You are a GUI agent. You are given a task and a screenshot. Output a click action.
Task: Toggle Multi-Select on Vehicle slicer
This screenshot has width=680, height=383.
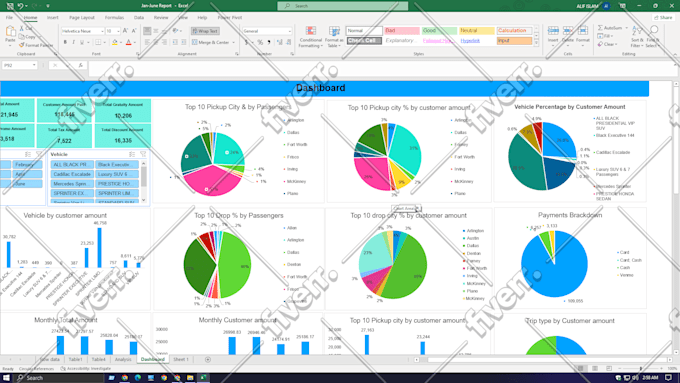click(x=132, y=154)
